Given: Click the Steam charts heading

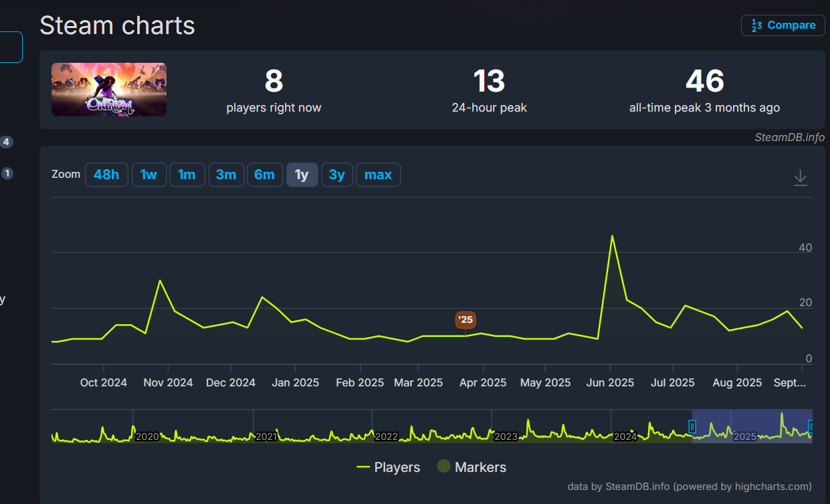Looking at the screenshot, I should [117, 25].
